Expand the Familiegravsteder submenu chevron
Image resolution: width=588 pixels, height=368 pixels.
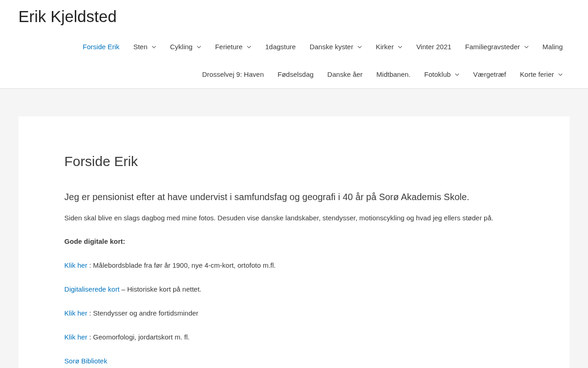click(x=526, y=47)
